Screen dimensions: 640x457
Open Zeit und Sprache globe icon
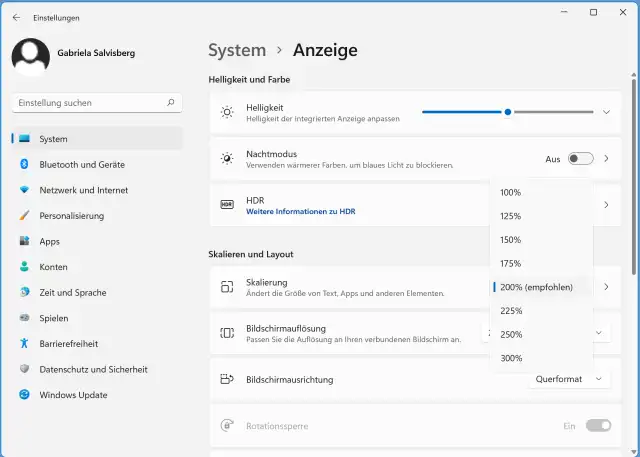pos(24,292)
